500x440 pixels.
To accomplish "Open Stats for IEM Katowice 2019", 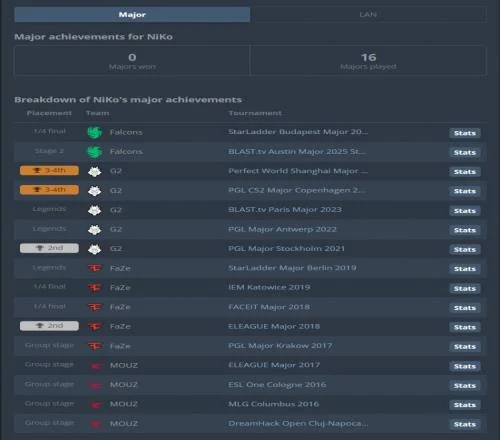I will coord(465,288).
